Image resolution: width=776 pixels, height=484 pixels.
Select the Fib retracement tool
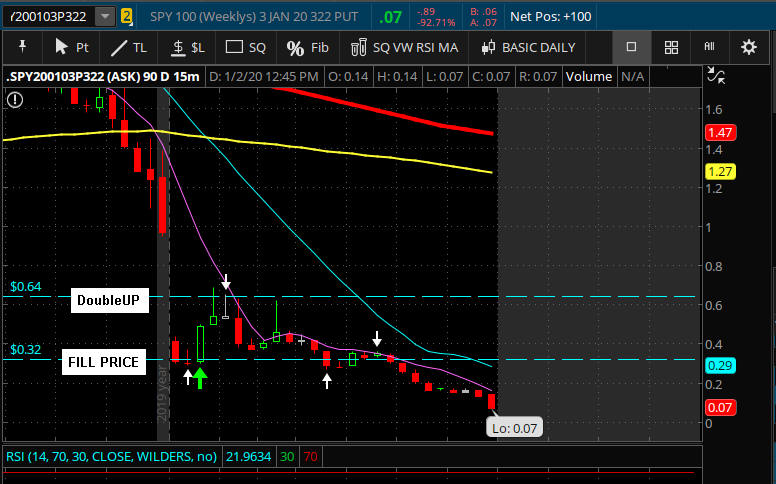[x=307, y=48]
